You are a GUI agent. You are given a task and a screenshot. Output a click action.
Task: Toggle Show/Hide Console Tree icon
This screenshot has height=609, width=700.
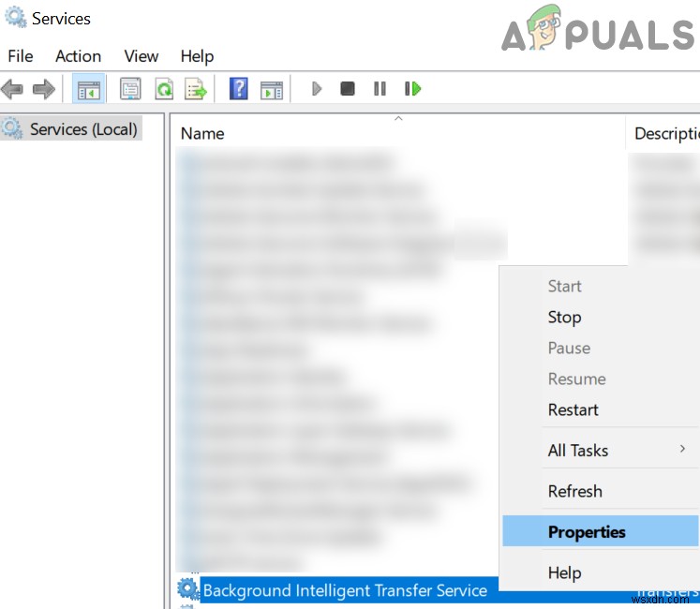coord(88,89)
